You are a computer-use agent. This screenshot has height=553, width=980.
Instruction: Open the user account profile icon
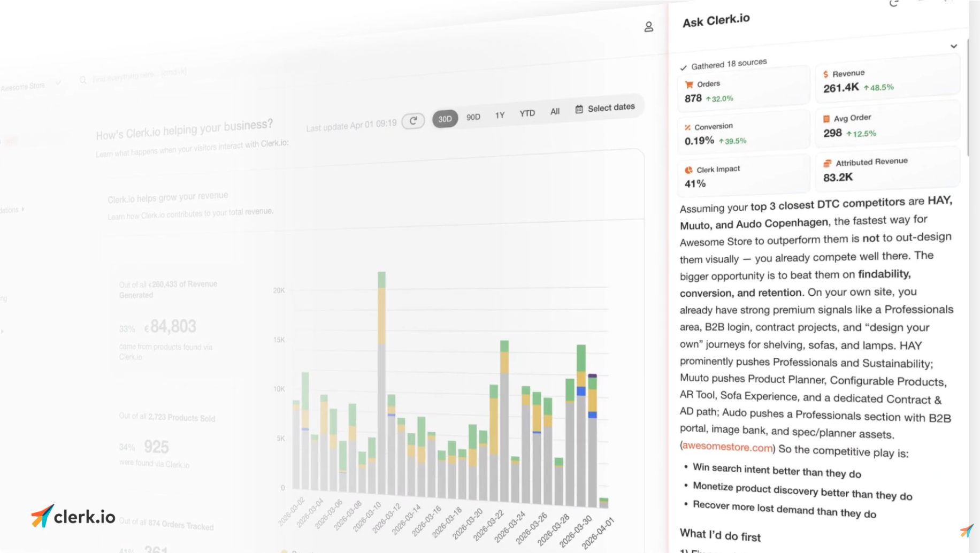click(648, 27)
